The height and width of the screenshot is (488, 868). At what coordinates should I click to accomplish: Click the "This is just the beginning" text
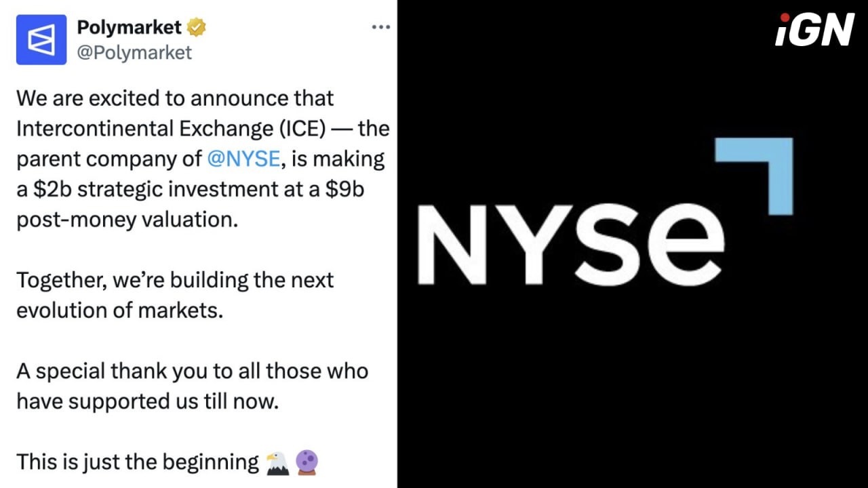(x=138, y=462)
